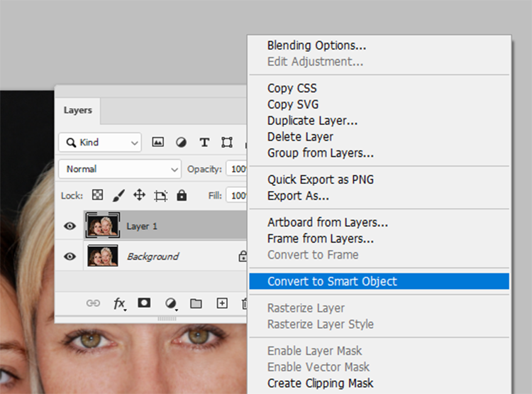Open layer style fx menu
This screenshot has height=394, width=532.
(120, 303)
